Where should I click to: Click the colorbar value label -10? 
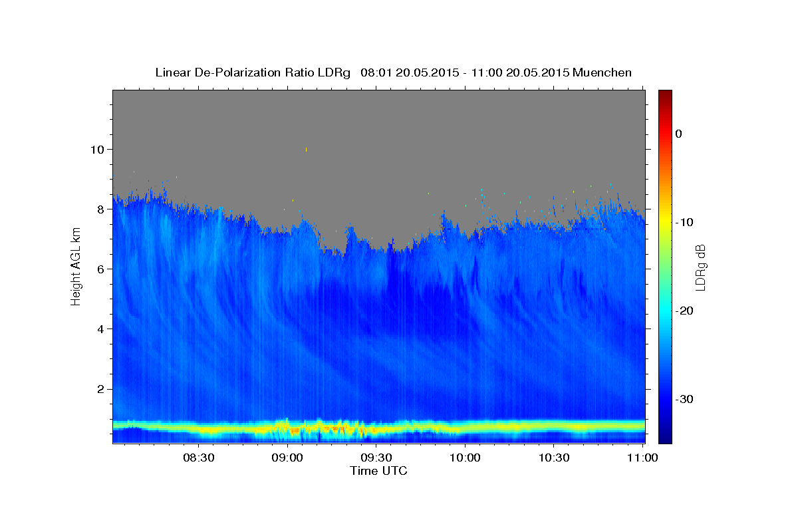pyautogui.click(x=685, y=222)
